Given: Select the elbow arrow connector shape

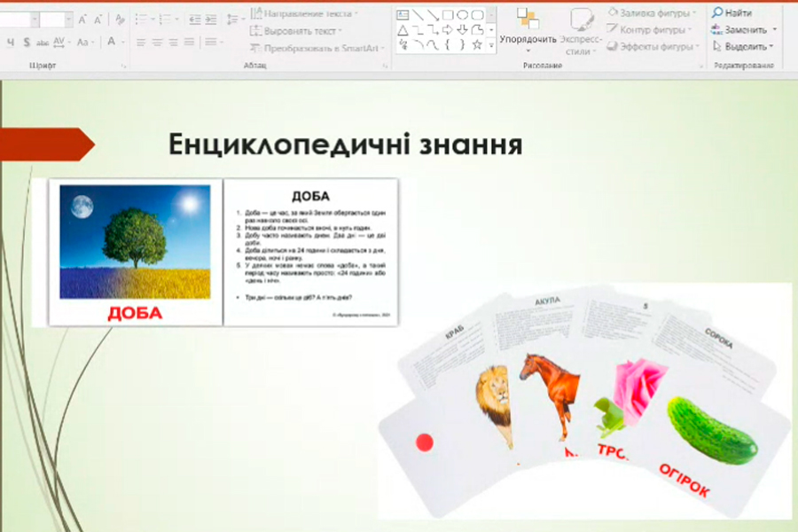Looking at the screenshot, I should tap(433, 30).
